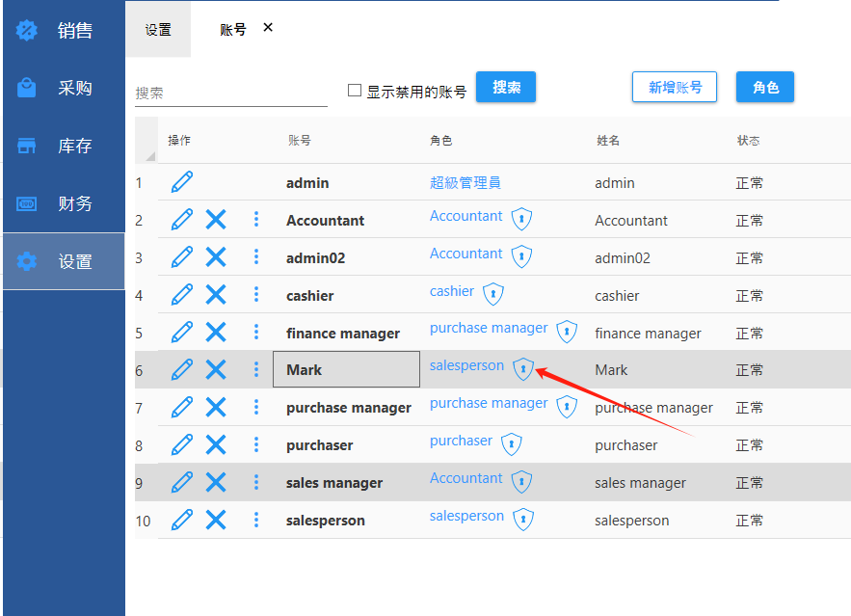Close the 账号 tab
Screen dimensions: 851x616
click(x=268, y=28)
